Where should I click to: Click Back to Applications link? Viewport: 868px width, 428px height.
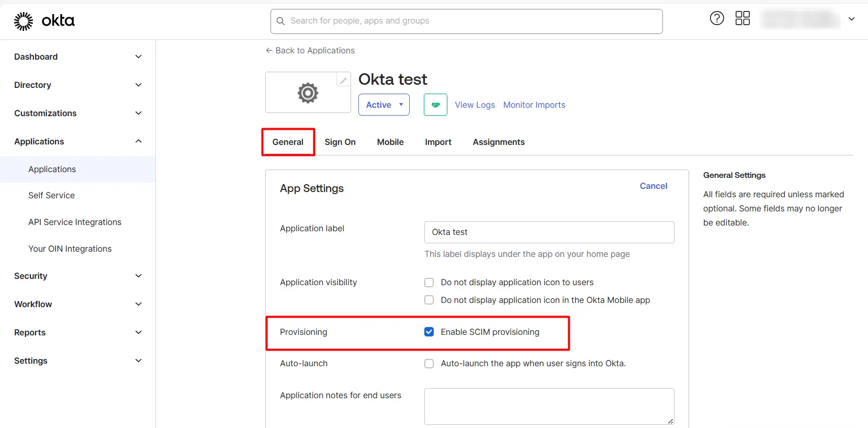click(x=310, y=50)
